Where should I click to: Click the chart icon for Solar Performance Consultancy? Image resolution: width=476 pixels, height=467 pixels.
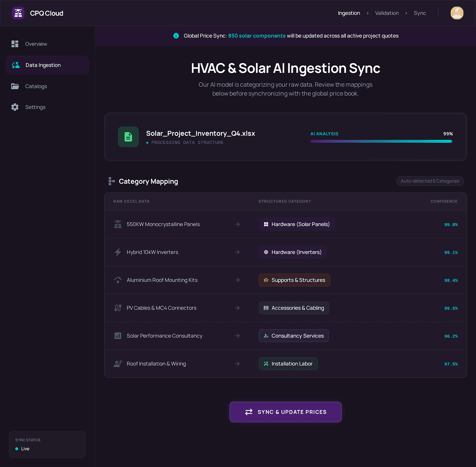(118, 336)
